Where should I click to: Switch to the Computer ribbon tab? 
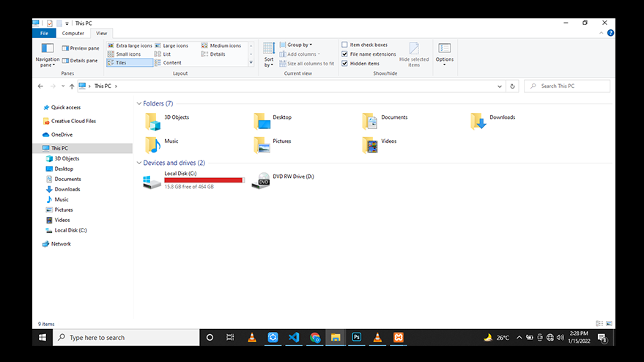tap(73, 33)
